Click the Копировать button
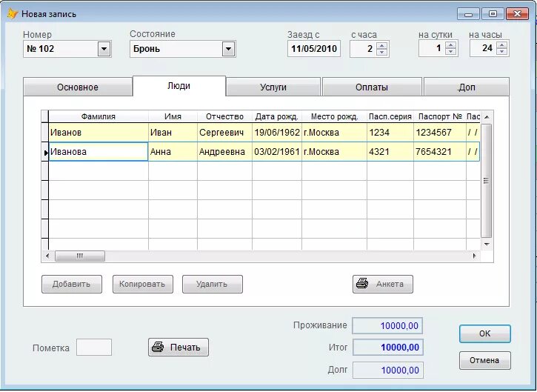 [143, 284]
